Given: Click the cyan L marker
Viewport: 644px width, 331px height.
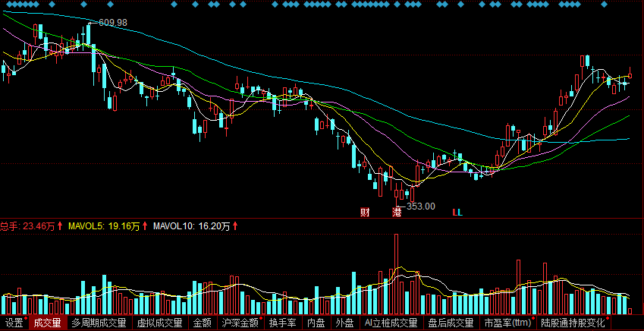Looking at the screenshot, I should [460, 213].
